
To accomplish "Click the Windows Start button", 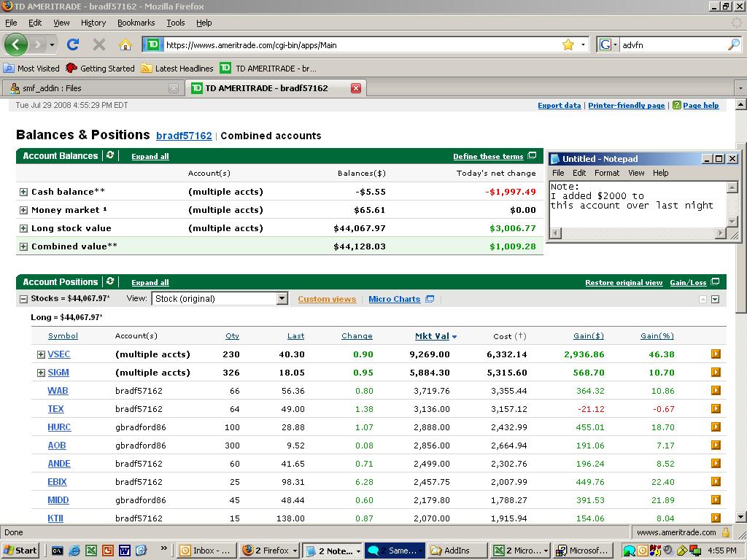I will click(x=20, y=551).
